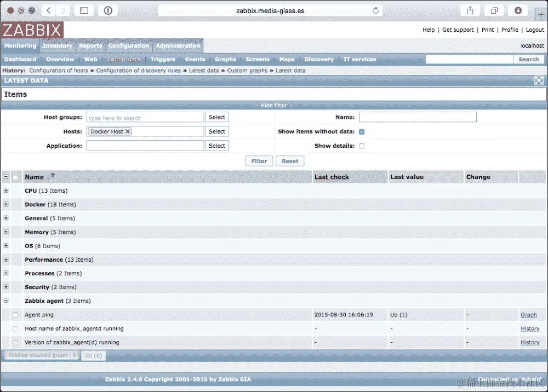Collapse the Zabbix agent group
Screen dimensions: 548x392
5,301
